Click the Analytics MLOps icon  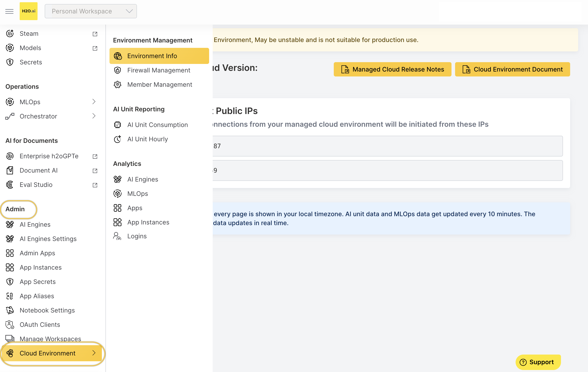(118, 194)
